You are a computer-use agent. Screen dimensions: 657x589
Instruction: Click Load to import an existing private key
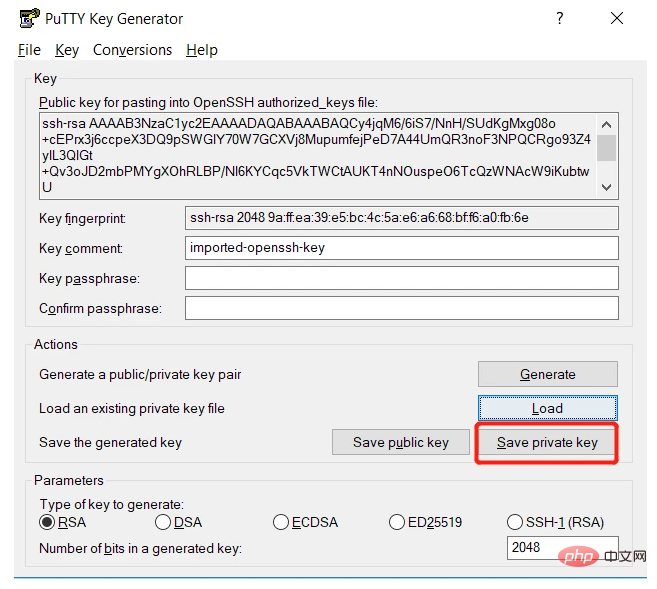click(x=547, y=408)
